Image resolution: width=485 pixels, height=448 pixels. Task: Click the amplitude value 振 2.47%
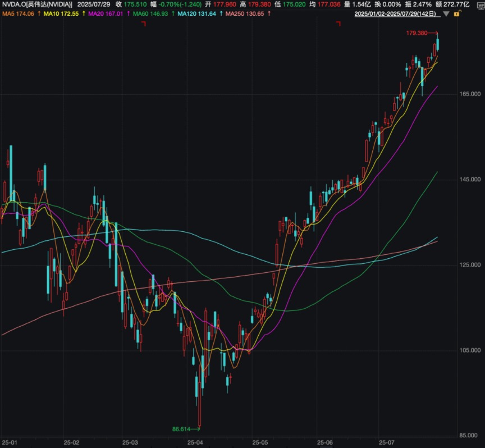point(419,4)
